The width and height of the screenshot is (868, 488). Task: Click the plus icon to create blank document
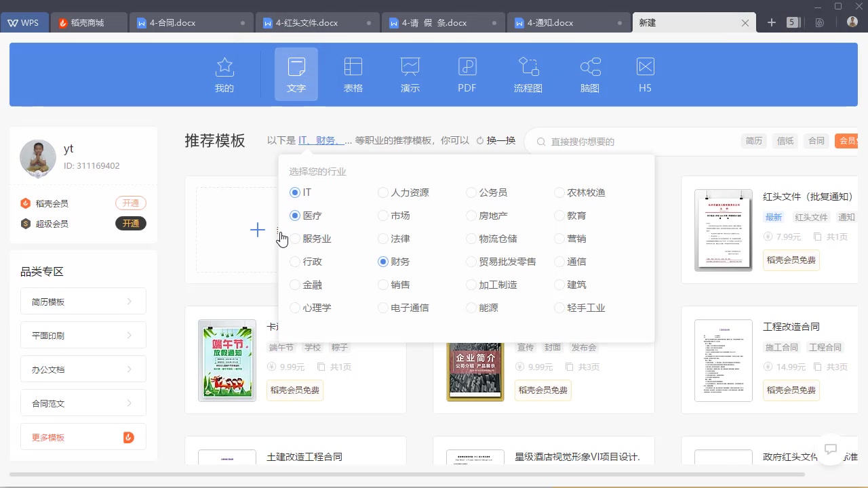pyautogui.click(x=258, y=230)
